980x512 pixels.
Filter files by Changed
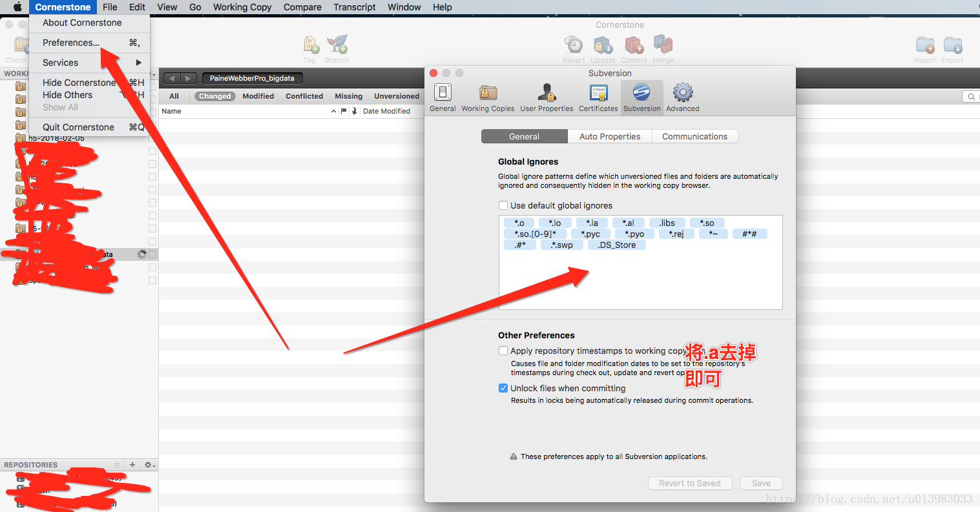(x=215, y=96)
